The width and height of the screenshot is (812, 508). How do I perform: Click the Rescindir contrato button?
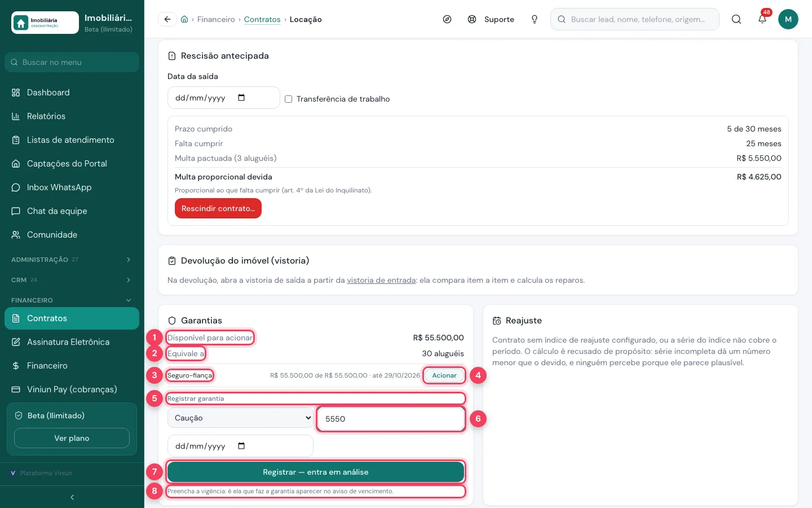click(x=218, y=208)
